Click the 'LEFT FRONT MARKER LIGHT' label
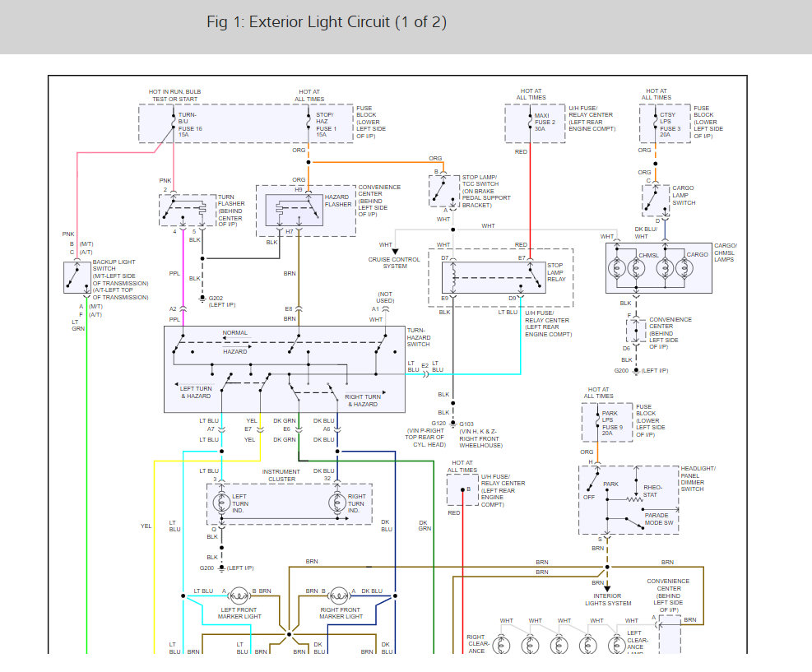Viewport: 812px width, 672px height. point(239,613)
